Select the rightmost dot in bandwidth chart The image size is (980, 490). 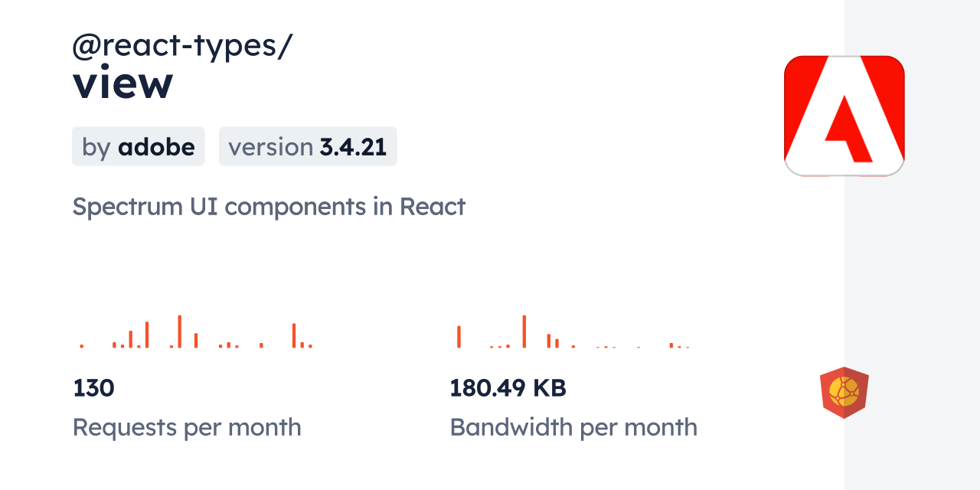[x=688, y=348]
